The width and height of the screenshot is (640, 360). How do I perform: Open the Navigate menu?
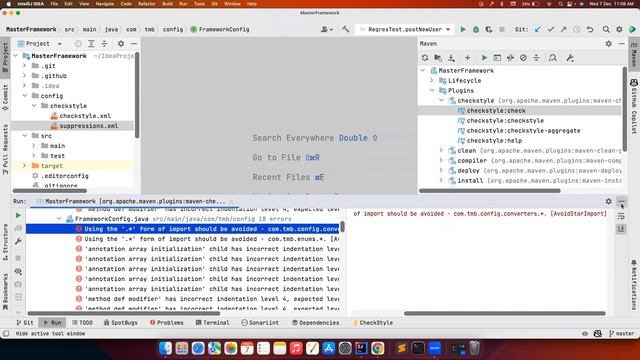coord(104,4)
